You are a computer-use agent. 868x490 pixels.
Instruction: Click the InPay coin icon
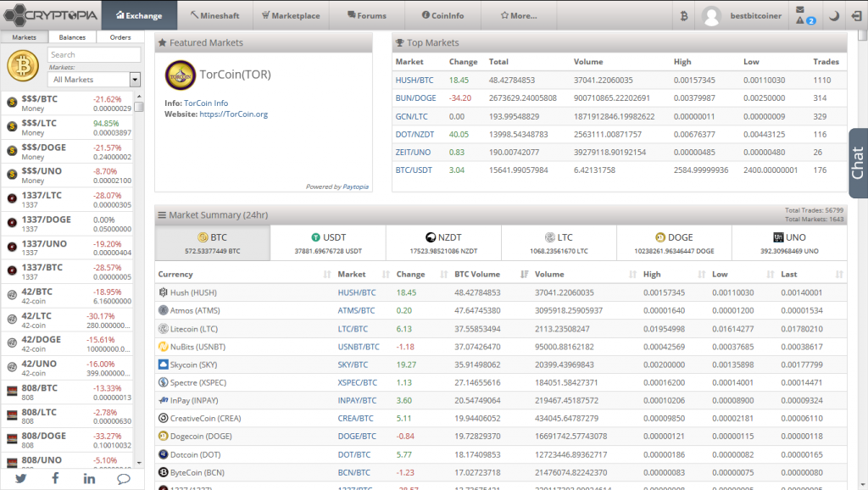click(164, 400)
